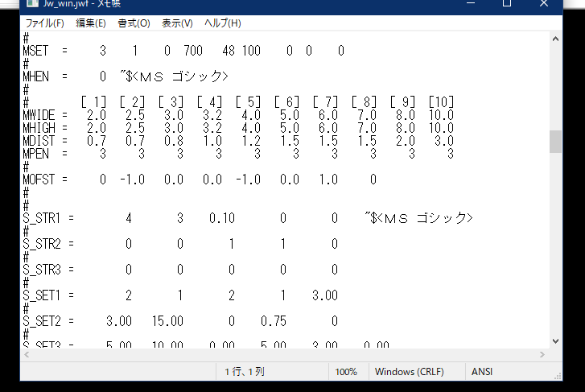The height and width of the screenshot is (392, 585).
Task: Click the vertical scrollbar down arrow
Action: coord(555,341)
